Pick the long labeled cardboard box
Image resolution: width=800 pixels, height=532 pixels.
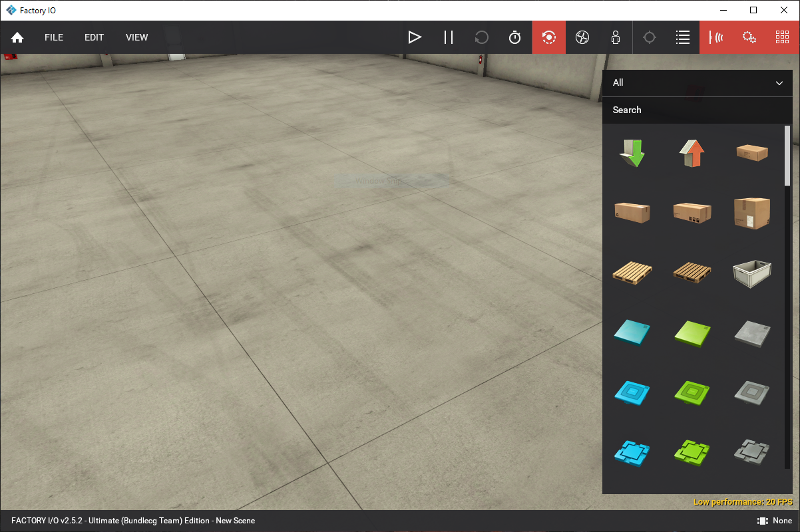click(692, 213)
